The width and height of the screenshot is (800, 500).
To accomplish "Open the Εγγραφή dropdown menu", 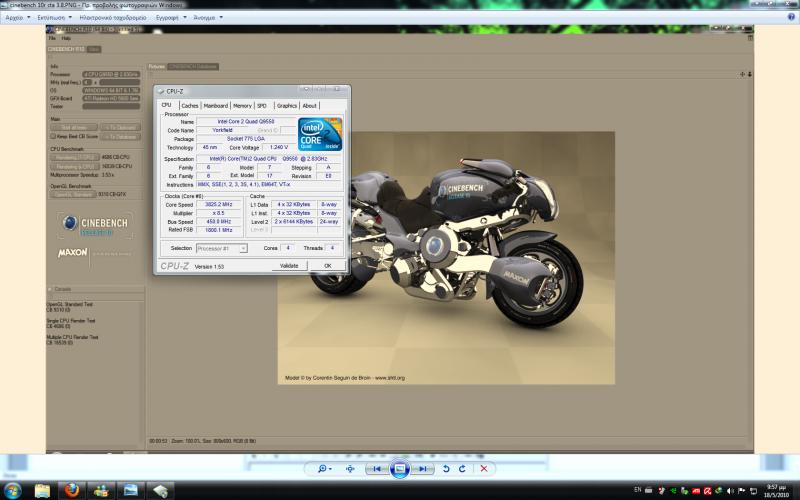I will click(x=171, y=17).
